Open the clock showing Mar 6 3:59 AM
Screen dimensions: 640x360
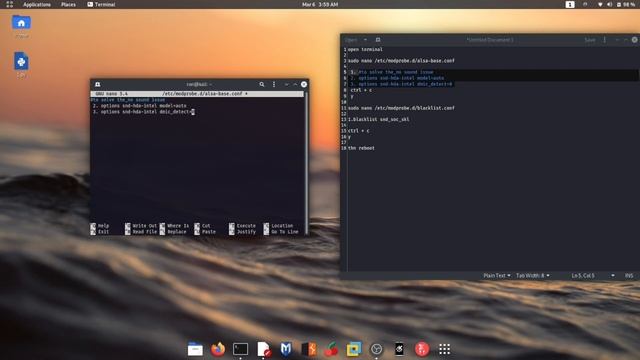click(x=320, y=4)
